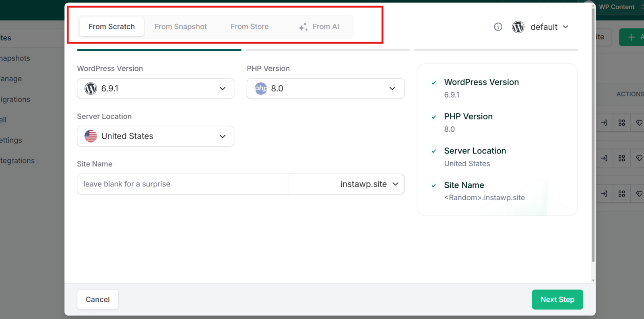This screenshot has width=644, height=319.
Task: Click the United States summary value
Action: 467,164
